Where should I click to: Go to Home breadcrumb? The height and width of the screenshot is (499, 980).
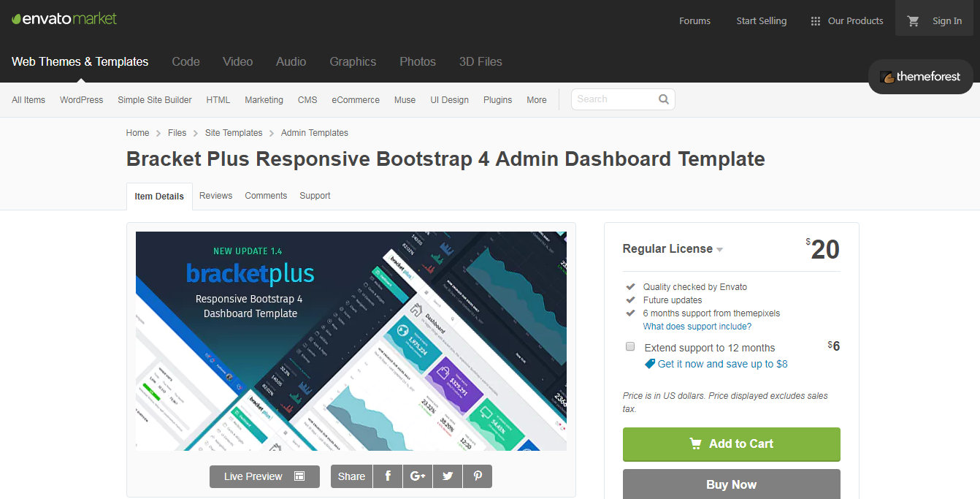click(x=137, y=133)
